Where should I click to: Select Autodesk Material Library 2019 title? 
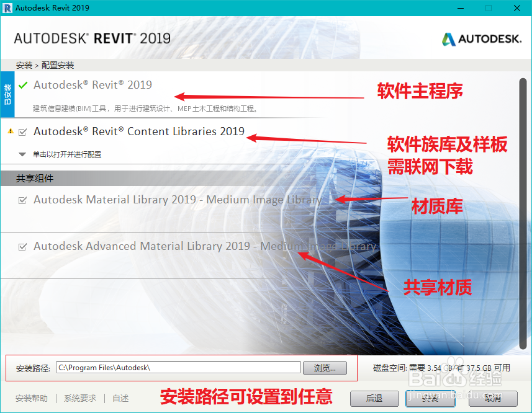pos(178,200)
